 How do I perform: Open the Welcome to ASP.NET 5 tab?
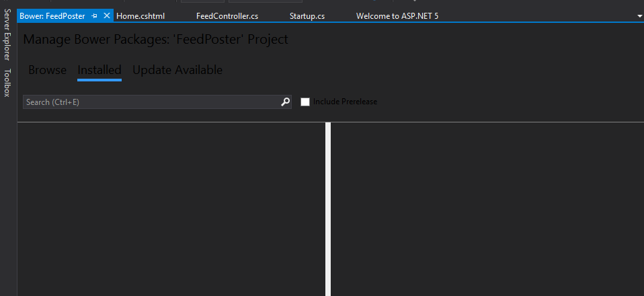tap(397, 15)
